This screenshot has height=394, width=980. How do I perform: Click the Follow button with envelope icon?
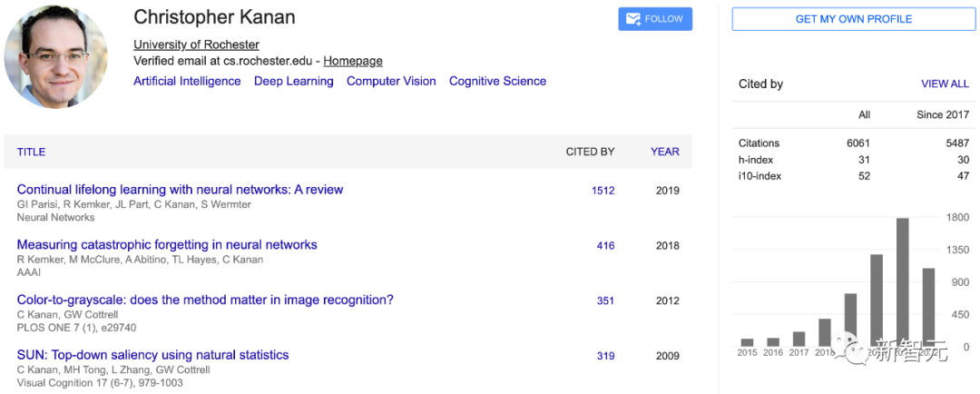655,19
